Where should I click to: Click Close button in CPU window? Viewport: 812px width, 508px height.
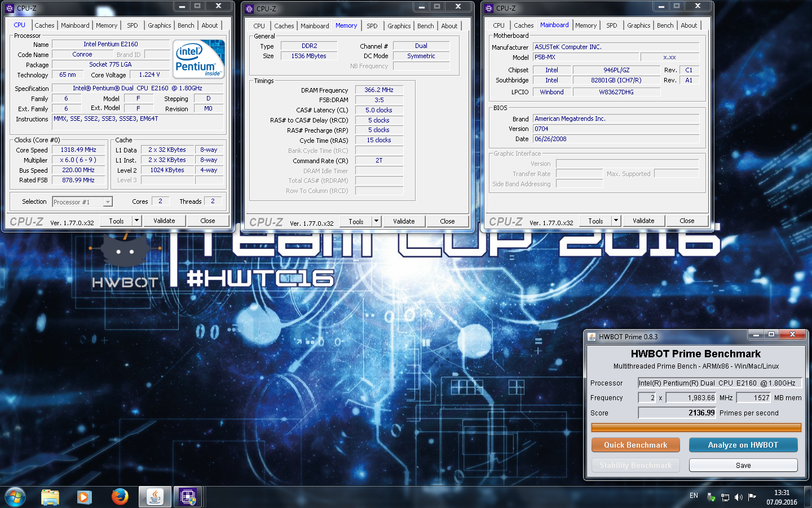208,221
